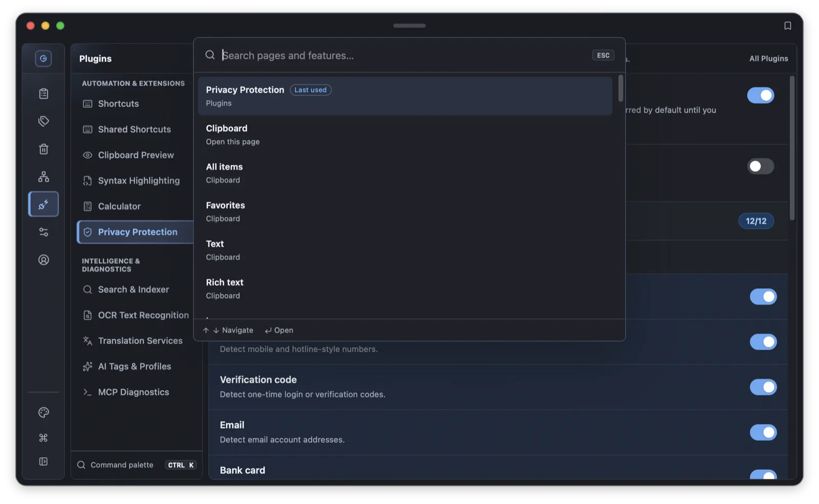Open the trash icon in the left rail

[44, 149]
